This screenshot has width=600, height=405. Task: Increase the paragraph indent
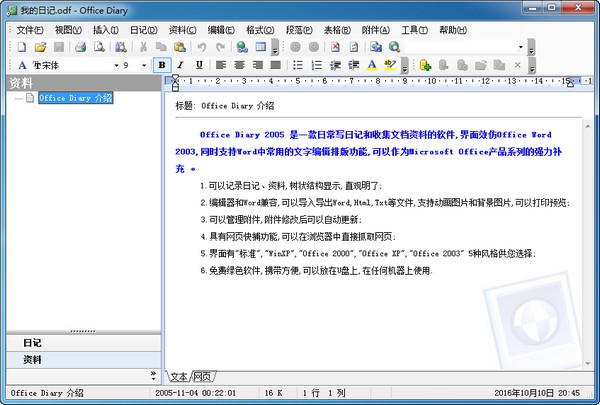tap(354, 65)
